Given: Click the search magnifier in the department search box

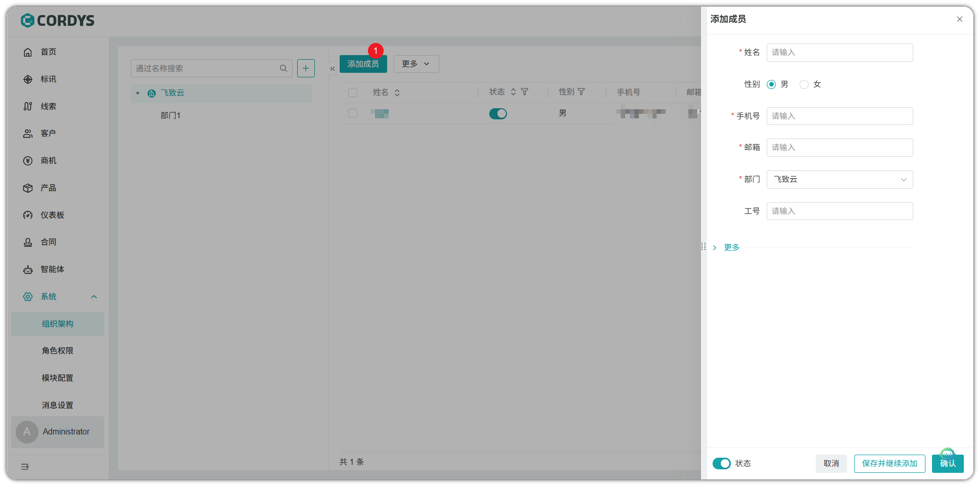Looking at the screenshot, I should tap(284, 68).
